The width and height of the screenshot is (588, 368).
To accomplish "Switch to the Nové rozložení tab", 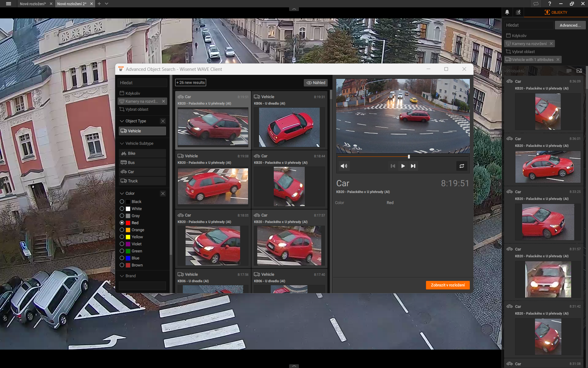I will 33,4.
